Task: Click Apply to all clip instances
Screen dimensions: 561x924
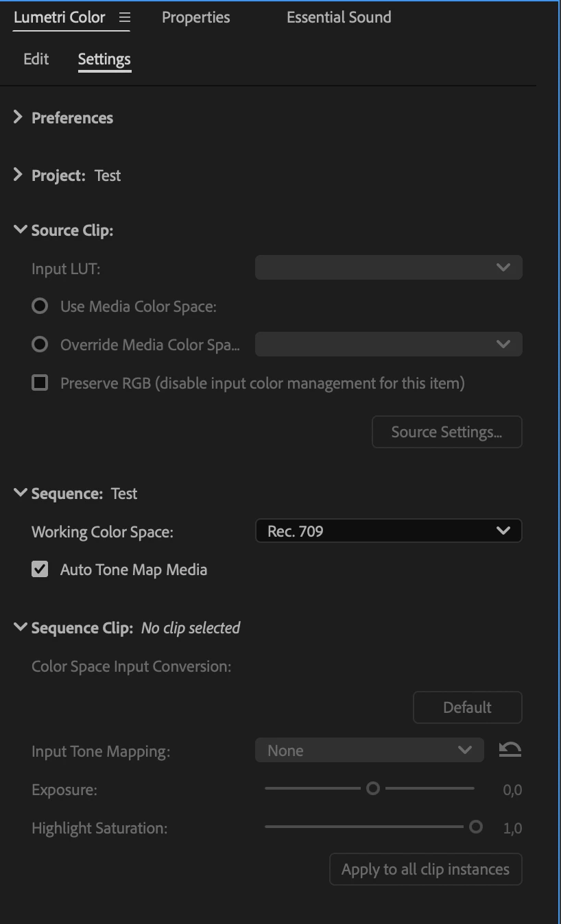Action: coord(425,869)
